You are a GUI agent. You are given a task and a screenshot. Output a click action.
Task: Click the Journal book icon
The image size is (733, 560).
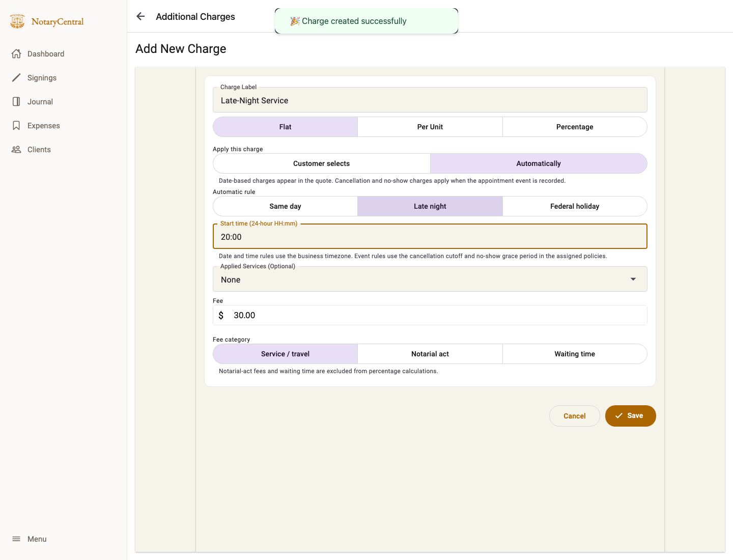point(16,102)
